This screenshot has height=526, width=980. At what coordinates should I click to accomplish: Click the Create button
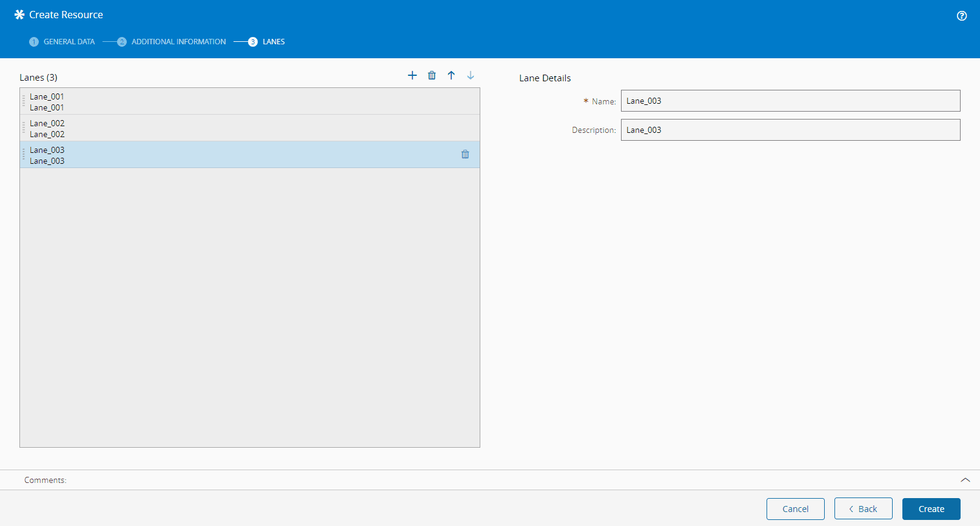(931, 509)
